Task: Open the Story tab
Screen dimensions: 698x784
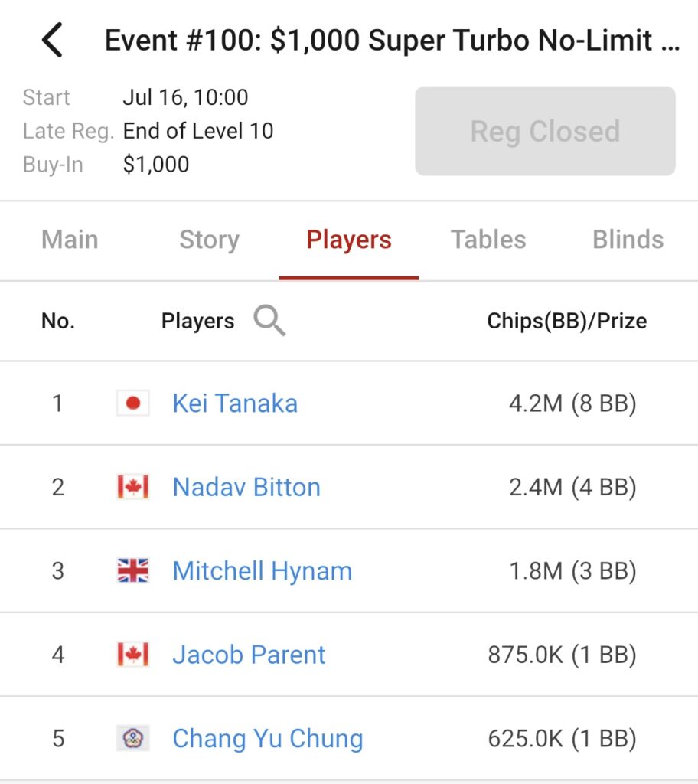Action: tap(209, 240)
